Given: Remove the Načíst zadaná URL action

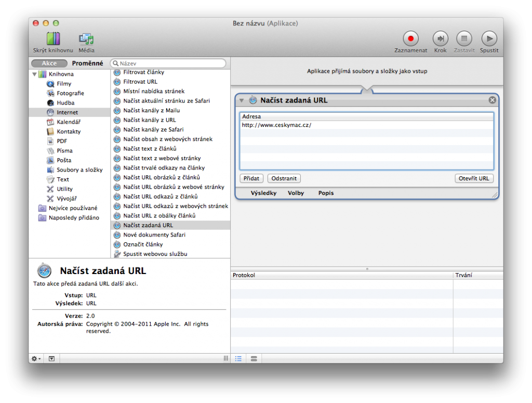Looking at the screenshot, I should [492, 100].
